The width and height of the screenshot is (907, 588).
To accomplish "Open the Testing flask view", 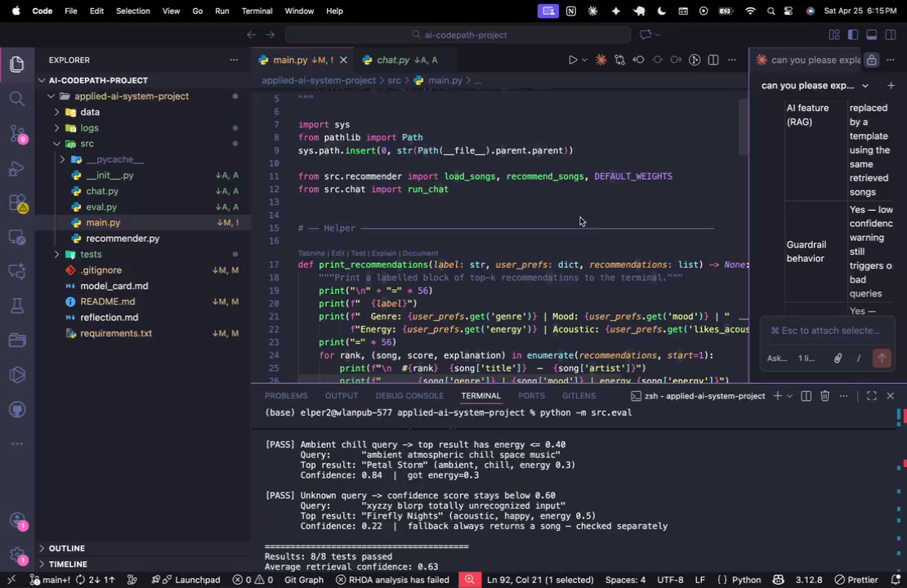I will point(16,306).
